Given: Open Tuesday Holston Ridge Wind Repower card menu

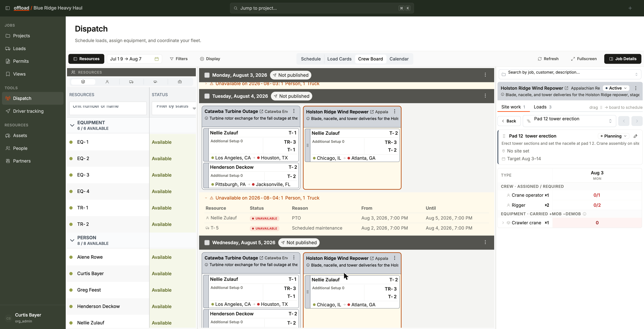Looking at the screenshot, I should (x=394, y=111).
